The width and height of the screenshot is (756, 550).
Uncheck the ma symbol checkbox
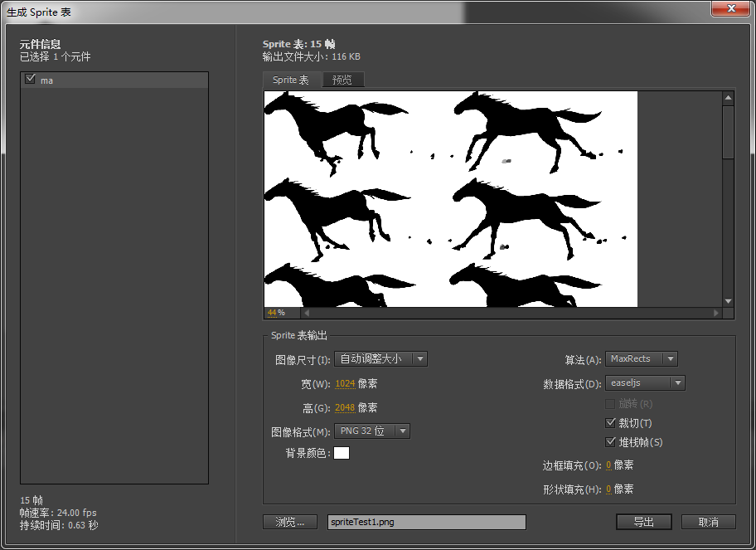tap(31, 79)
